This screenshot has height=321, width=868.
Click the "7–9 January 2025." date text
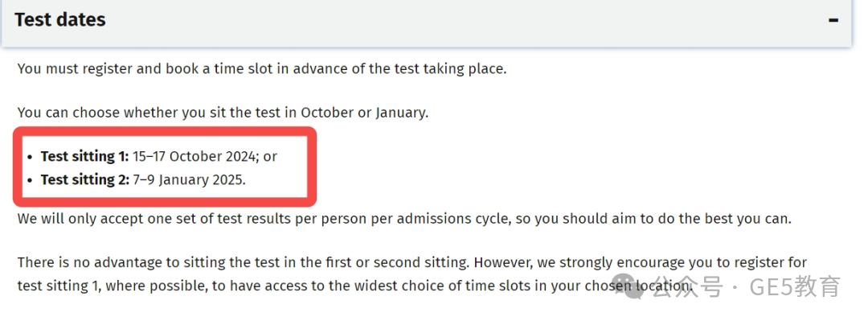[190, 179]
